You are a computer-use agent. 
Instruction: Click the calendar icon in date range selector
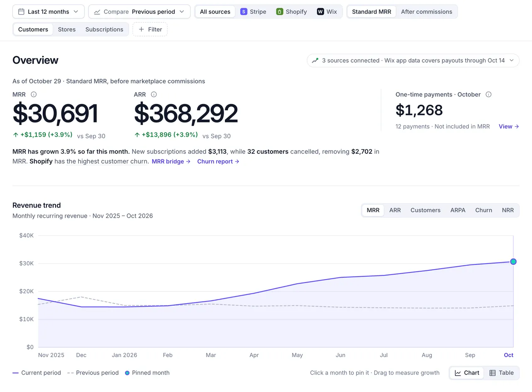[x=21, y=12]
